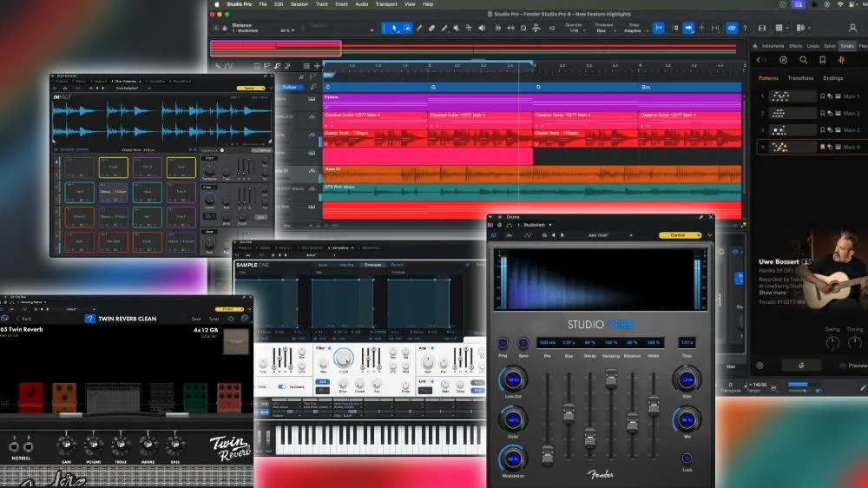Click Tuner in Twin Reverb window

point(214,319)
